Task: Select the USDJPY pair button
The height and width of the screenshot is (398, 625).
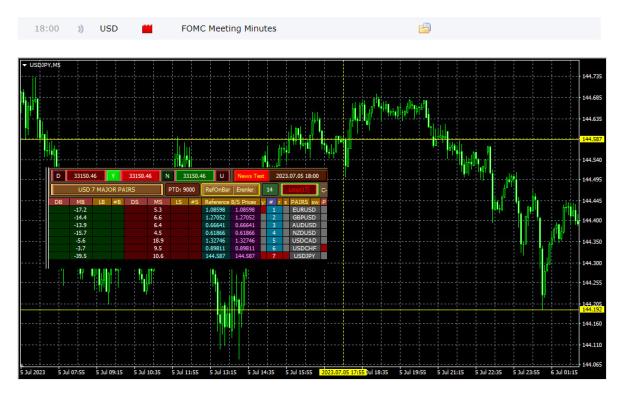Action: click(x=305, y=256)
